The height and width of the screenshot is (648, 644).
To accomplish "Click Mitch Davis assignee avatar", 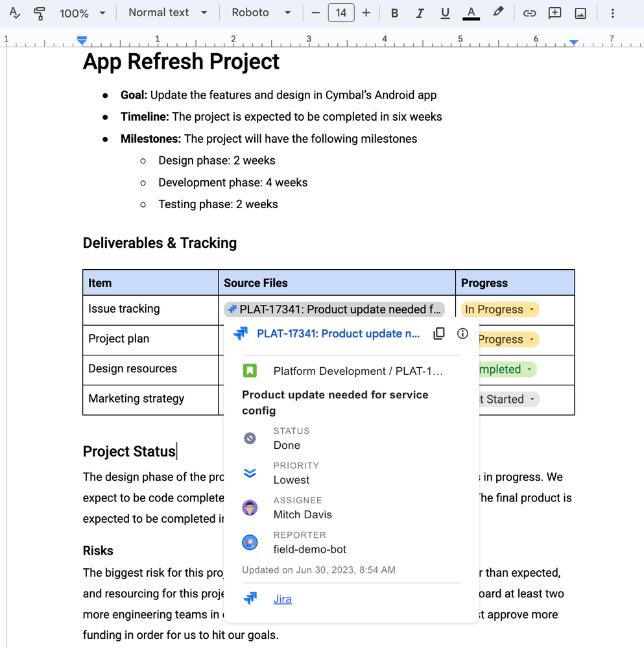I will [250, 507].
